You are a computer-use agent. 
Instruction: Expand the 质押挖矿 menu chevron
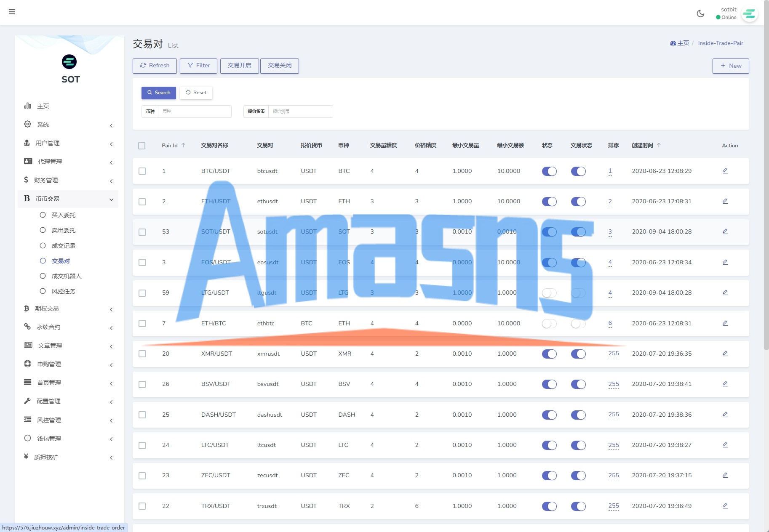point(111,458)
